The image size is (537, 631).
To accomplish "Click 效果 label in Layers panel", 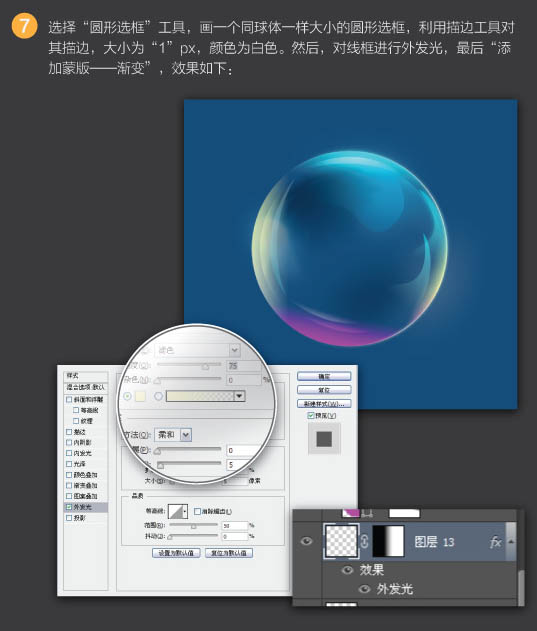I will (372, 570).
